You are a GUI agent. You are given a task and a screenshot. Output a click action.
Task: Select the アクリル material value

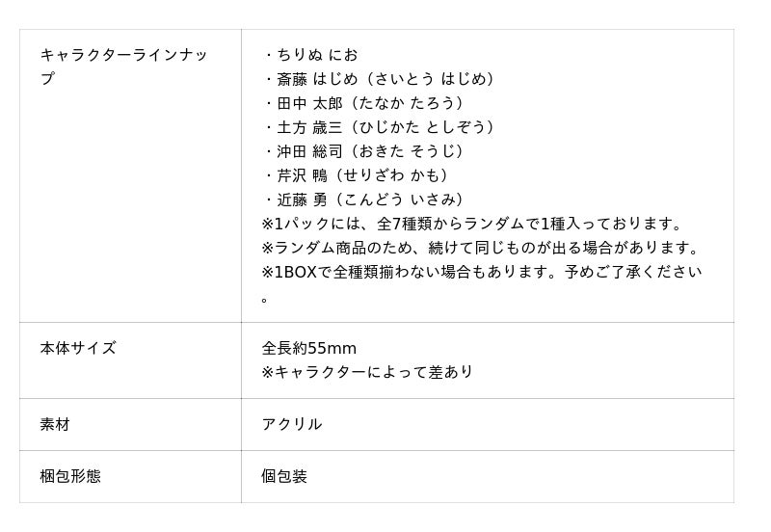point(292,424)
